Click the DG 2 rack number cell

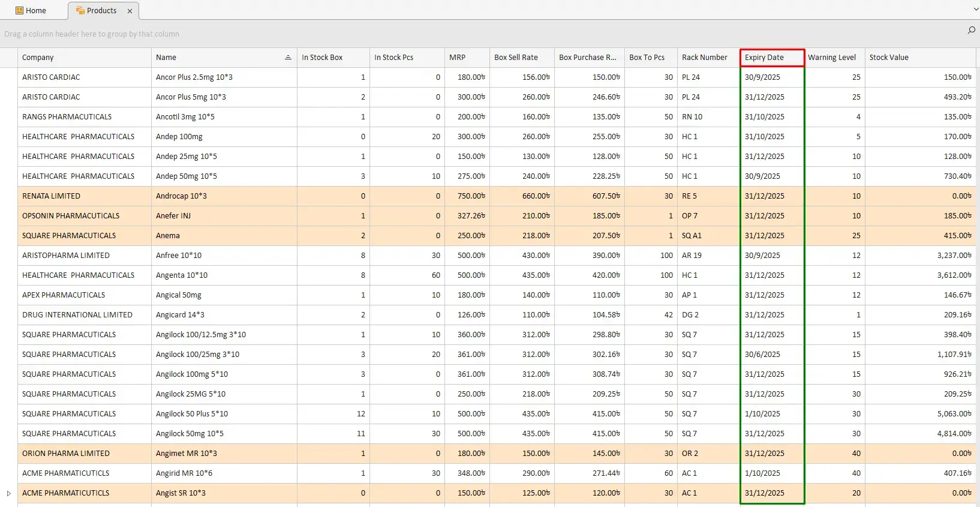click(708, 315)
